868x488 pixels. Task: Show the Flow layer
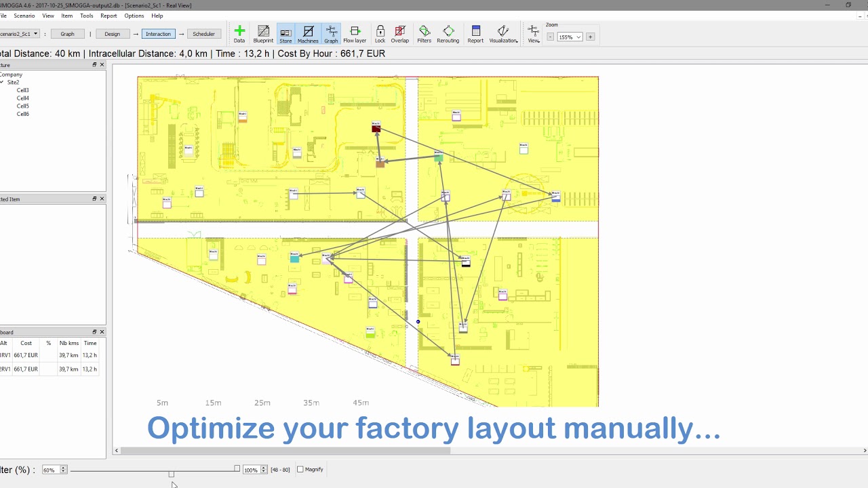tap(355, 34)
